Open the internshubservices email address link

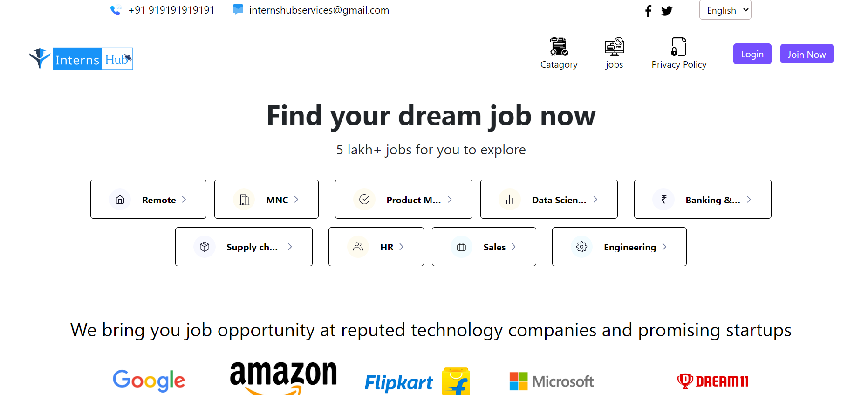[x=319, y=10]
